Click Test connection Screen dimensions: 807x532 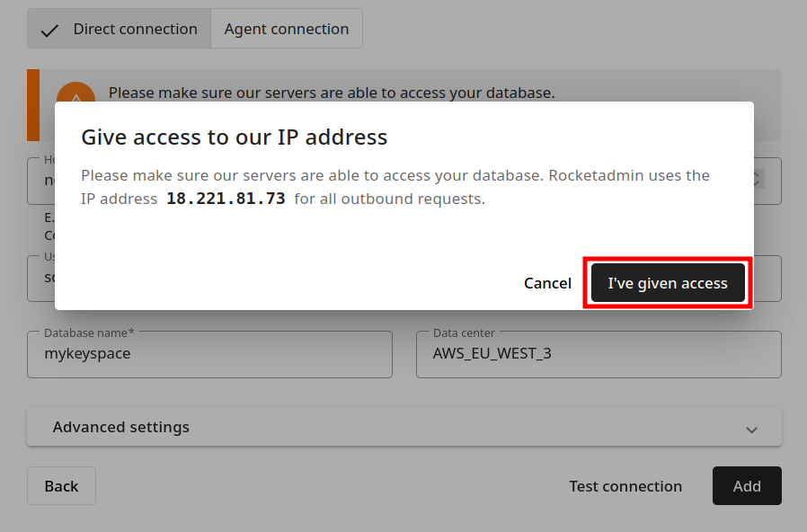pos(625,486)
